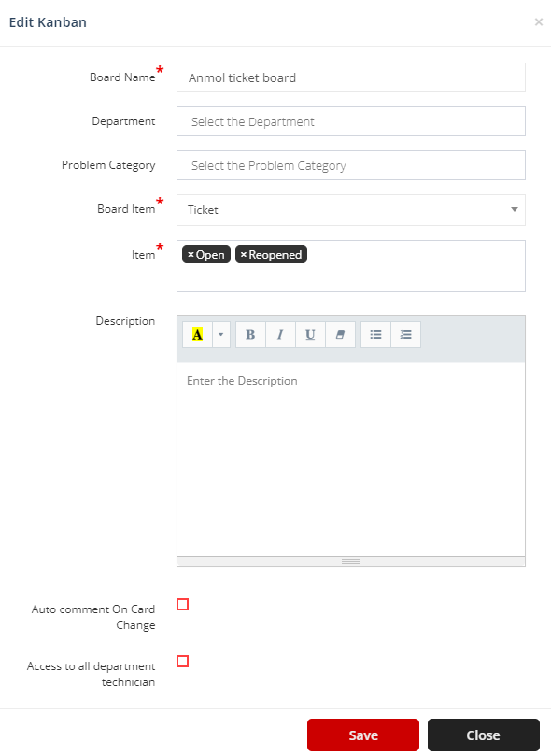Insert an ordered numbered list
The height and width of the screenshot is (756, 551).
(405, 335)
